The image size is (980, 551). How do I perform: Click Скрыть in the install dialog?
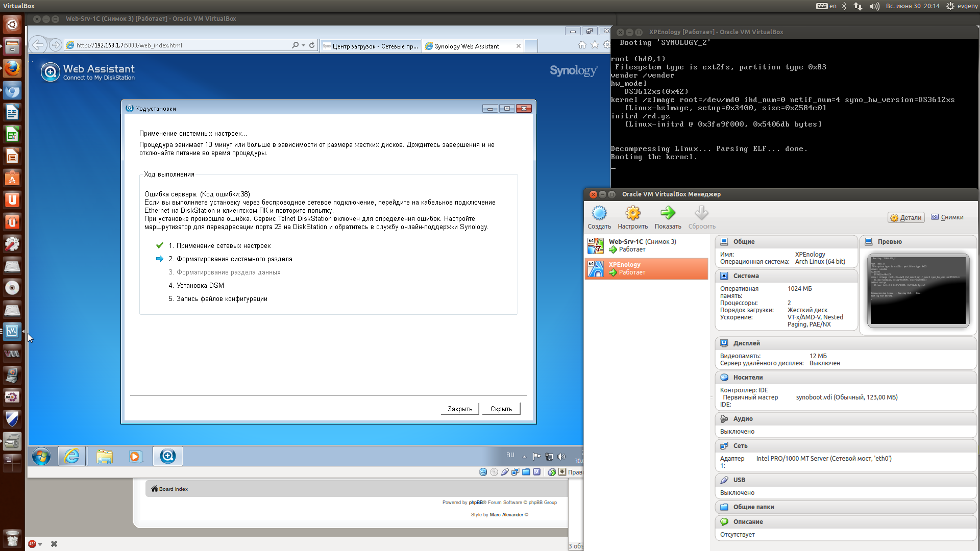(501, 409)
